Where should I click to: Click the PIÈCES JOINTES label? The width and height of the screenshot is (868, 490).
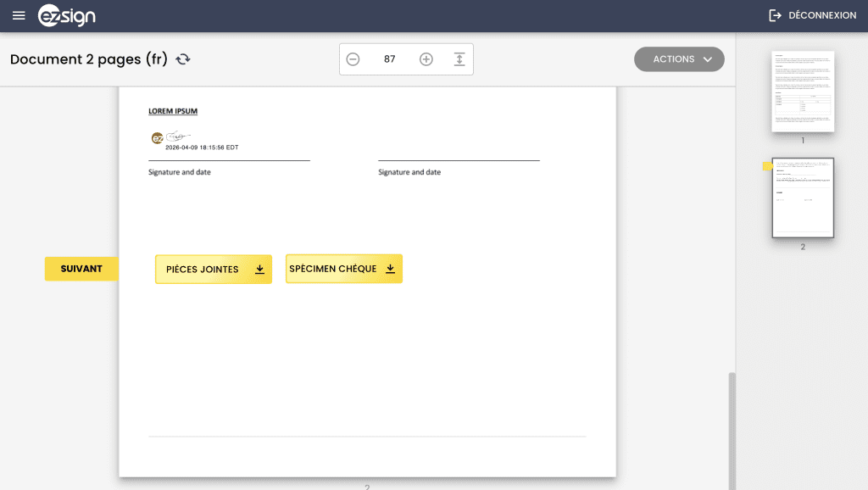pos(203,270)
